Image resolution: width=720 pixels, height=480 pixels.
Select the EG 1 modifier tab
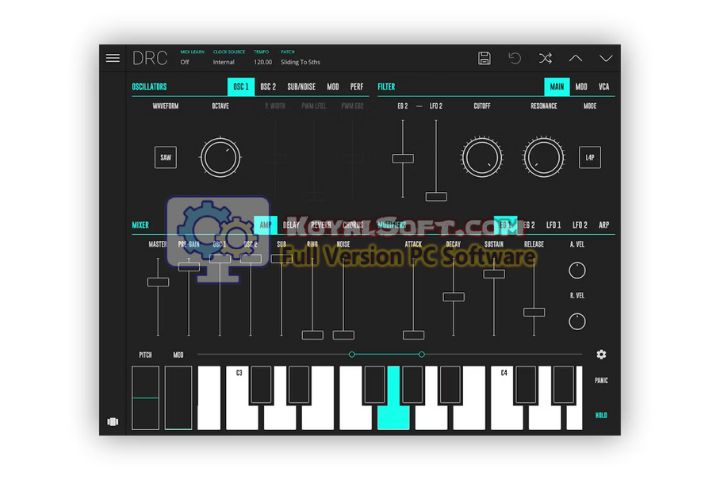point(506,225)
